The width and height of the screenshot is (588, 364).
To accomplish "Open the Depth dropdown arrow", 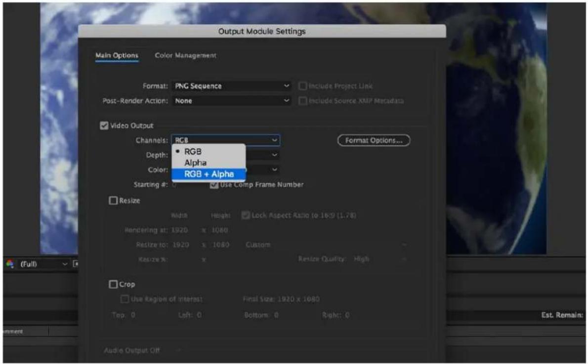I will [275, 155].
